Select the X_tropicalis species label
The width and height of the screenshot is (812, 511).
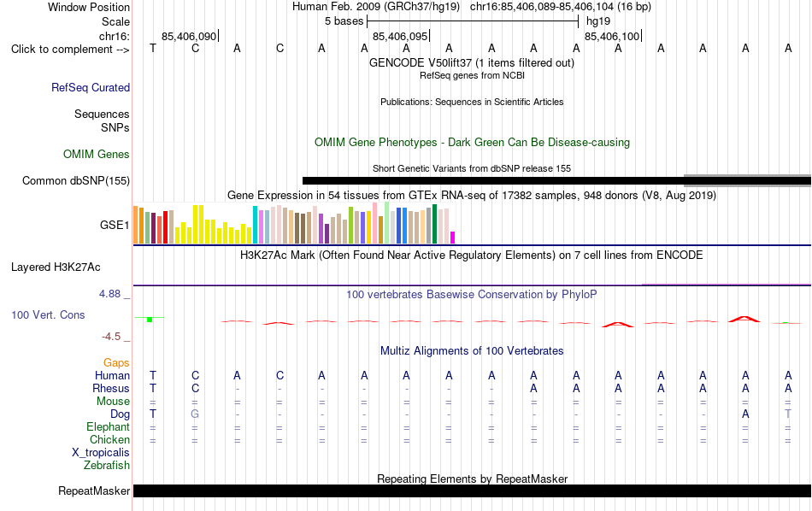tap(101, 453)
